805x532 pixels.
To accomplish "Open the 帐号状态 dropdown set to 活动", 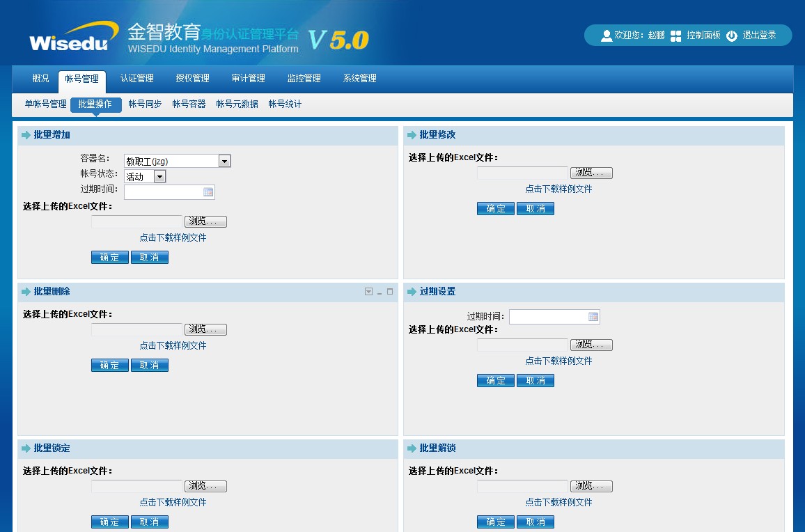I will pos(159,177).
